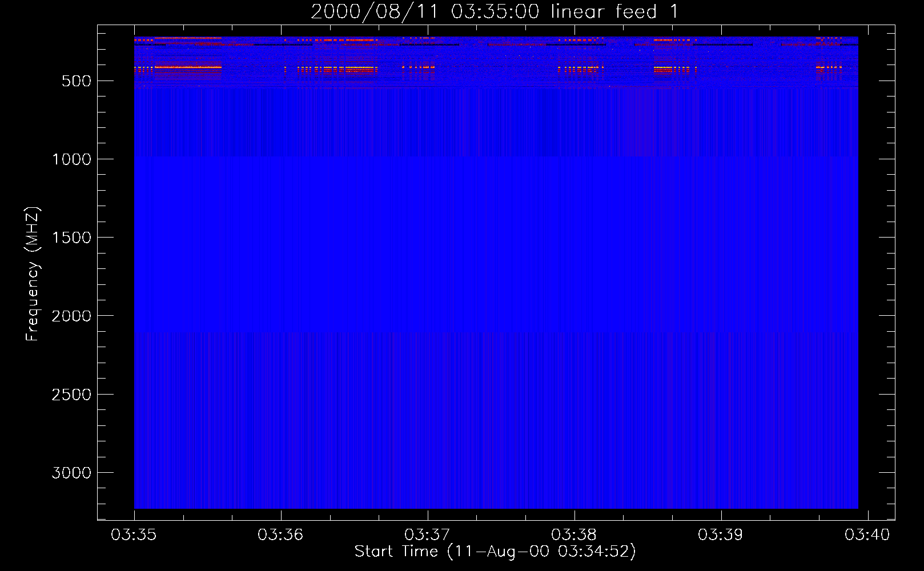Click the 03:39 time tick label
924x571 pixels.
pos(721,535)
